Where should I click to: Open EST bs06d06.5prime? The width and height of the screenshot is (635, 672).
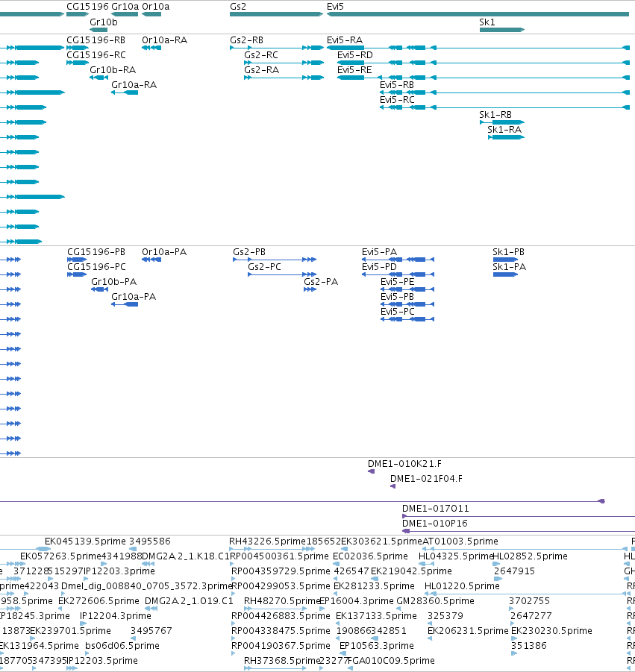[122, 646]
